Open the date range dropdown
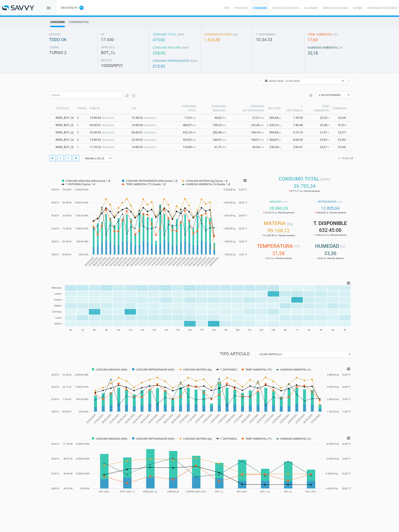The image size is (399, 532). [304, 81]
